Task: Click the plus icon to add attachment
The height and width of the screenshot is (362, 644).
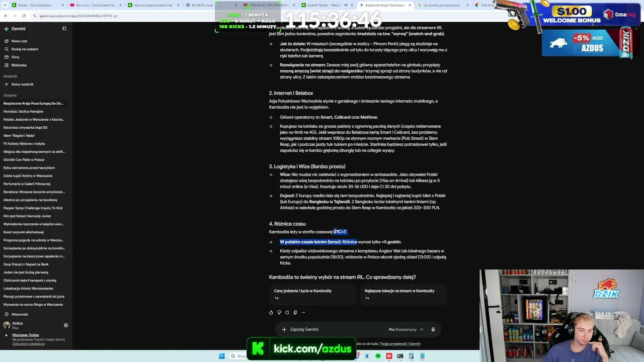Action: [x=284, y=330]
